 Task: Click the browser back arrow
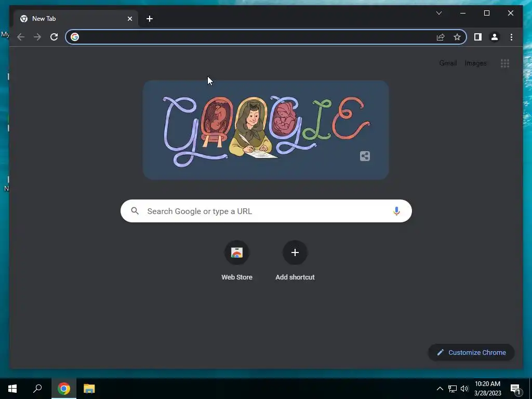(x=21, y=37)
